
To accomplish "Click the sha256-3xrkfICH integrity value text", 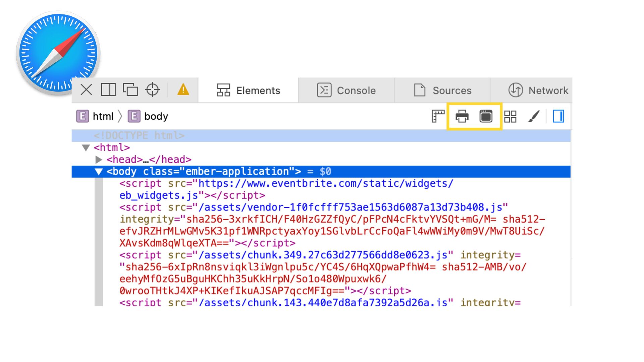I will pos(341,219).
